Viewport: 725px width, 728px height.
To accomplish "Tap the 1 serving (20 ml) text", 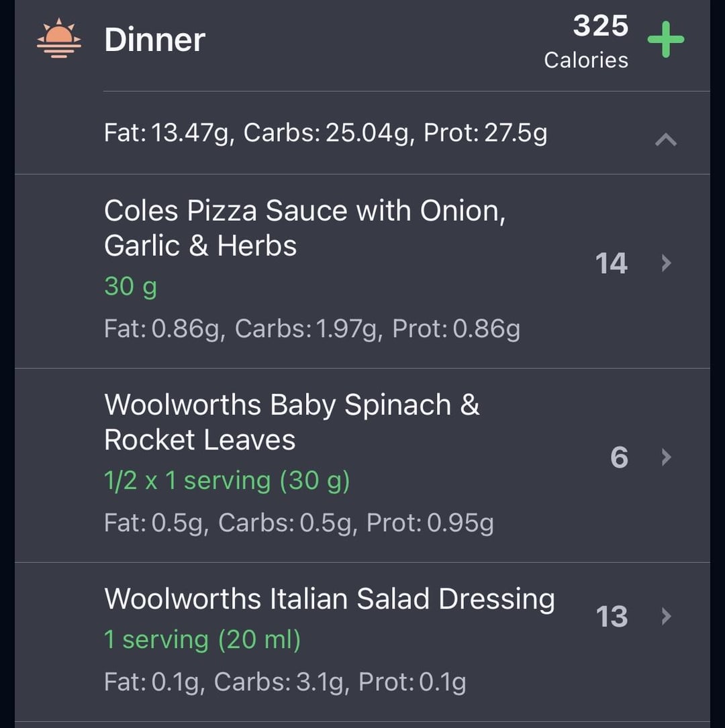I will coord(203,640).
